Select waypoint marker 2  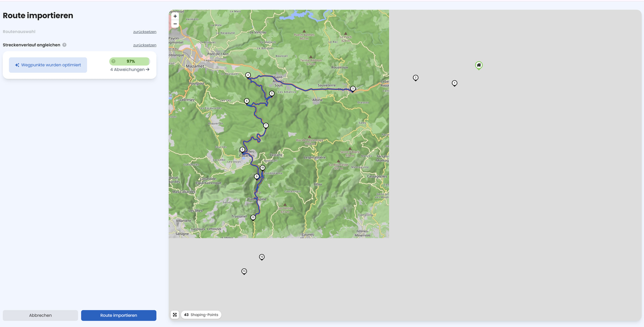coord(416,78)
